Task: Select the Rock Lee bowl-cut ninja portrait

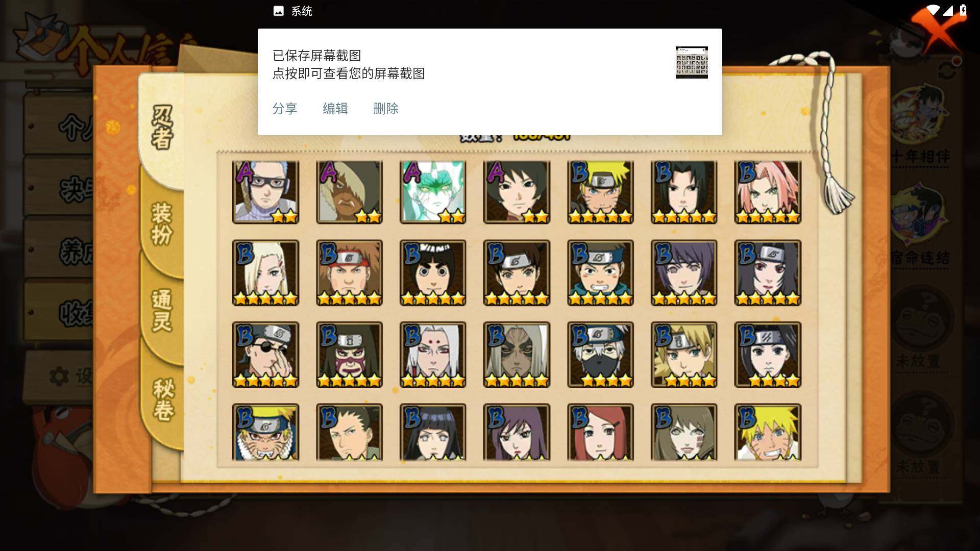Action: pyautogui.click(x=433, y=273)
